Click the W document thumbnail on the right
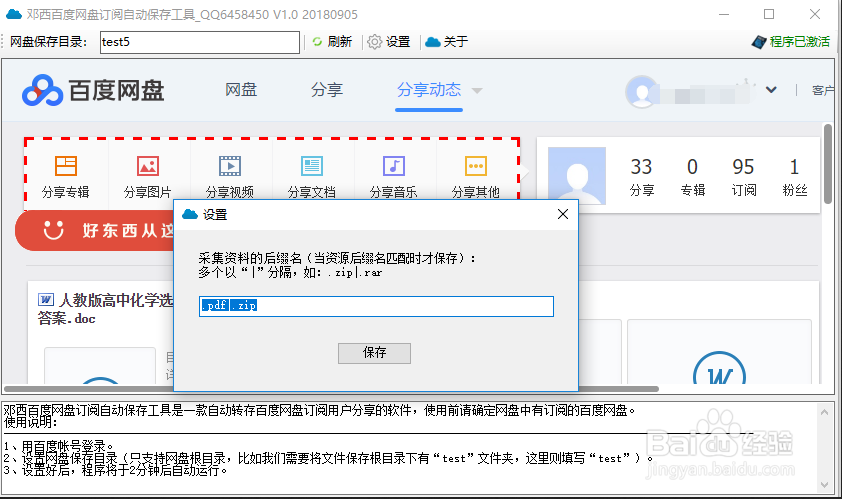 [x=719, y=368]
